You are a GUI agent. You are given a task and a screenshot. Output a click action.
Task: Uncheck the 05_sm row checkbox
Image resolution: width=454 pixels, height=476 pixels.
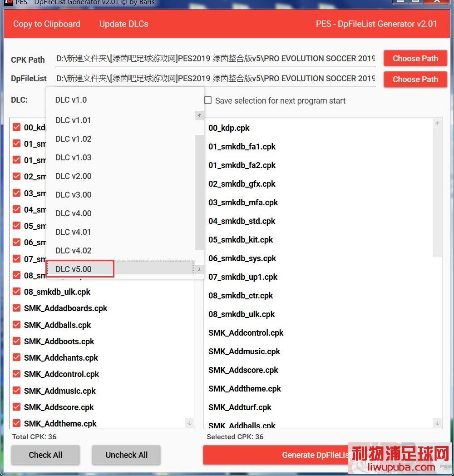click(17, 226)
